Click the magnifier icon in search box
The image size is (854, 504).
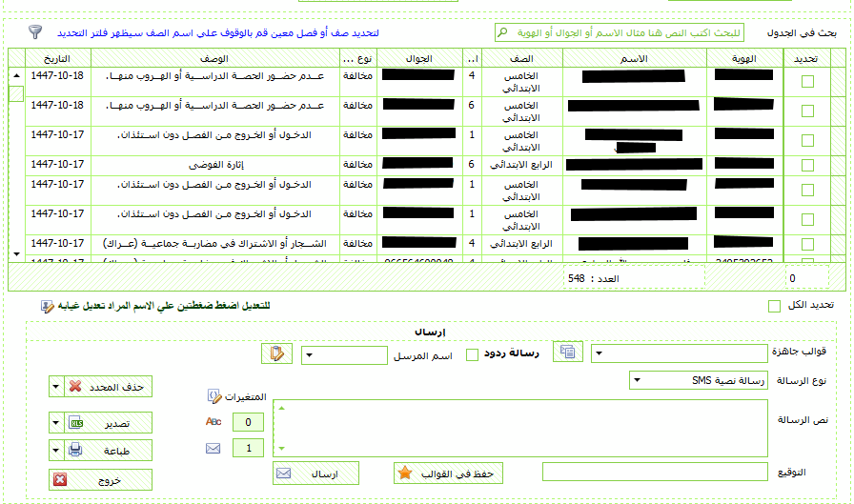[502, 32]
